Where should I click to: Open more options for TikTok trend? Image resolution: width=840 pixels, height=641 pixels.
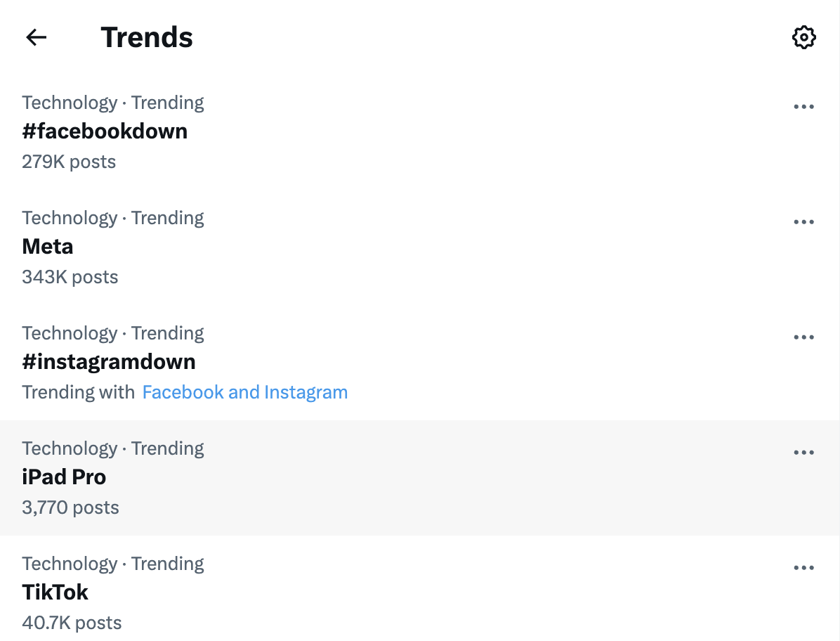pos(803,568)
